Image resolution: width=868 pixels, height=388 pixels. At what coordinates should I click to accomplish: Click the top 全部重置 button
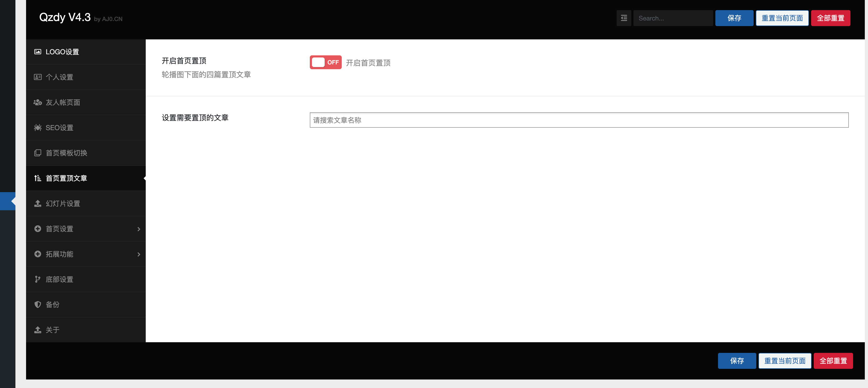pos(831,18)
